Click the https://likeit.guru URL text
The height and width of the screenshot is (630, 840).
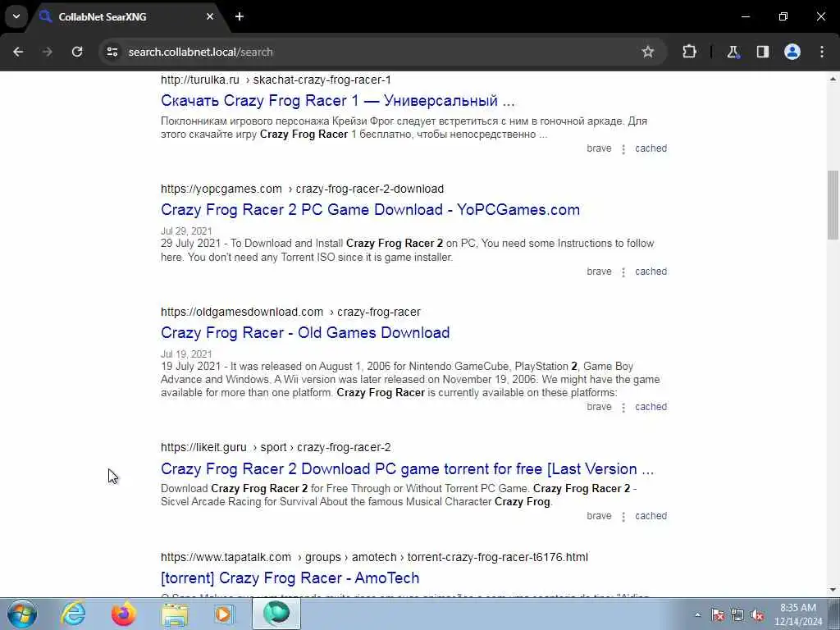pyautogui.click(x=203, y=447)
